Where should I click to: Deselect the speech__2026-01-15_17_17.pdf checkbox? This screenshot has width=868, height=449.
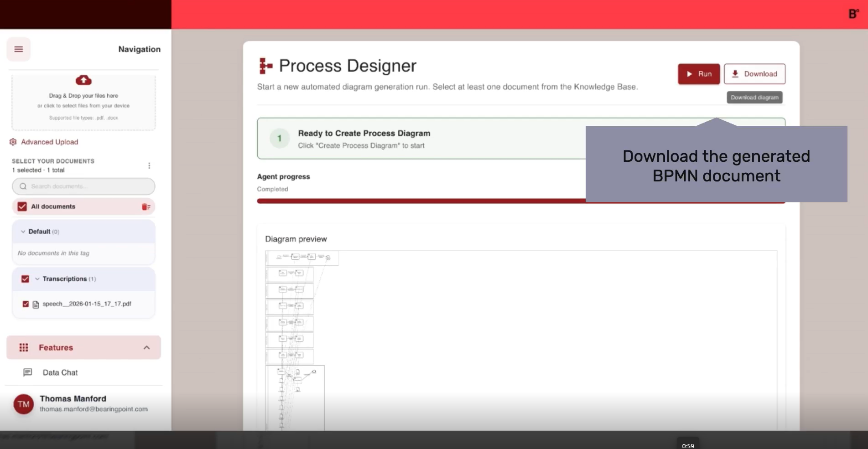tap(26, 304)
